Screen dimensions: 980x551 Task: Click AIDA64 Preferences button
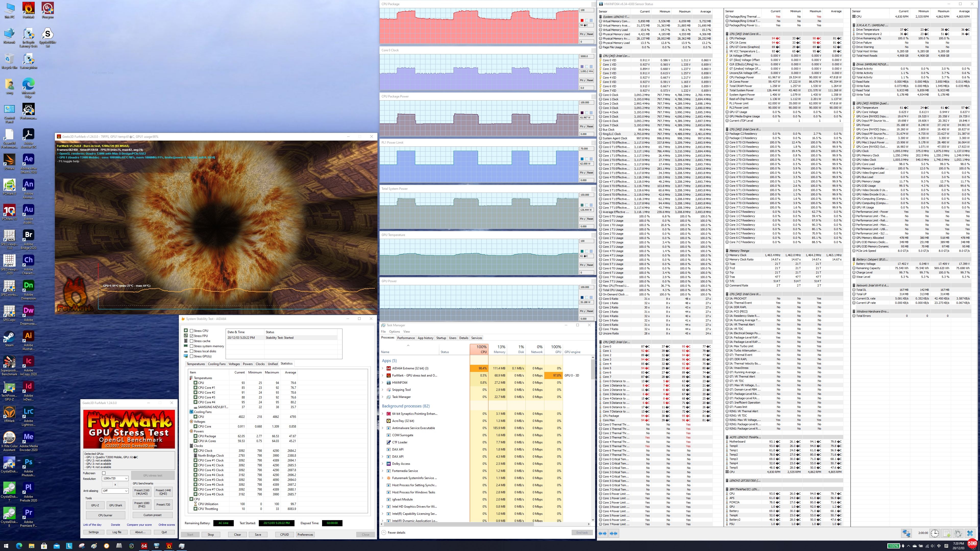305,534
